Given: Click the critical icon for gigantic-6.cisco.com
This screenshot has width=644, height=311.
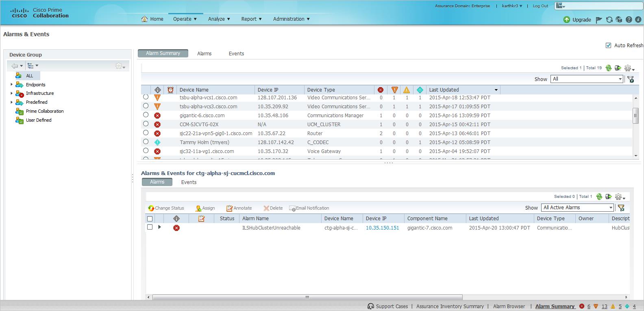Looking at the screenshot, I should click(157, 116).
